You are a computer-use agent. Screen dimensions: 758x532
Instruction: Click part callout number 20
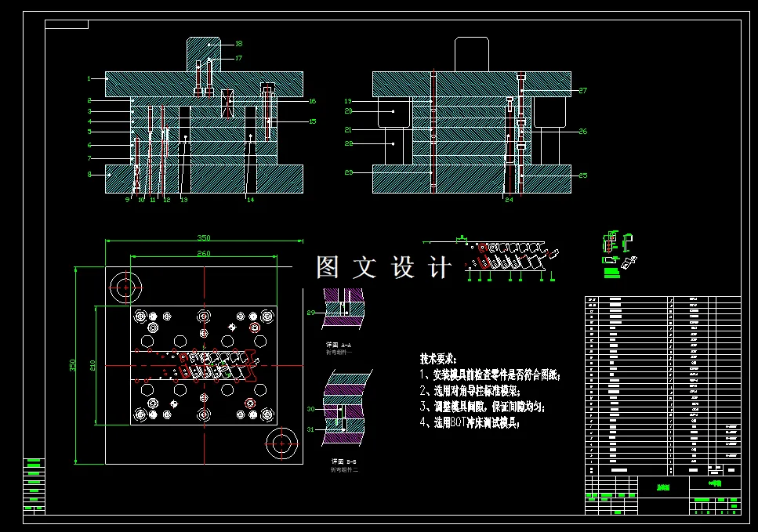pyautogui.click(x=348, y=111)
